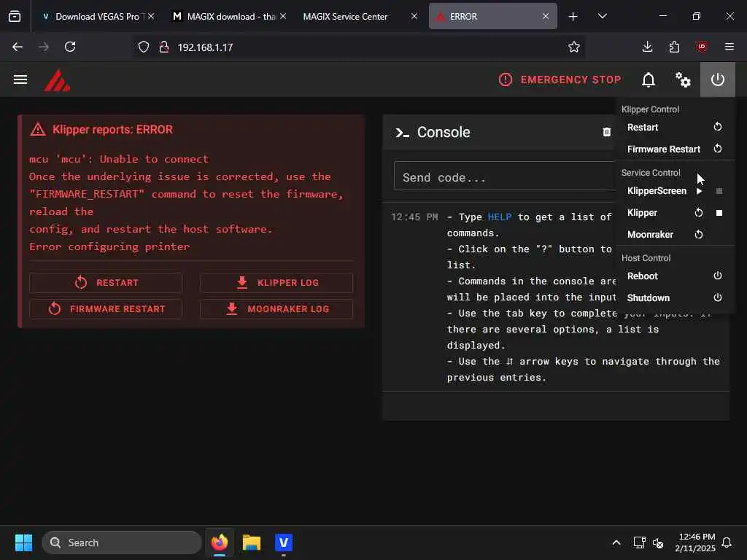
Task: Click RESTART in the Klipper error panel
Action: (106, 283)
